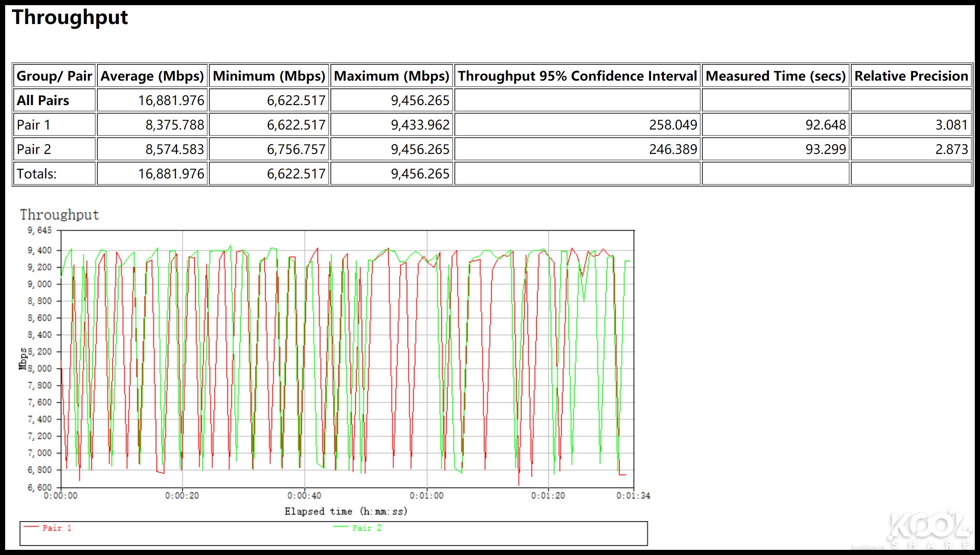This screenshot has height=555, width=980.
Task: Click the Group/ Pair column header
Action: click(54, 76)
